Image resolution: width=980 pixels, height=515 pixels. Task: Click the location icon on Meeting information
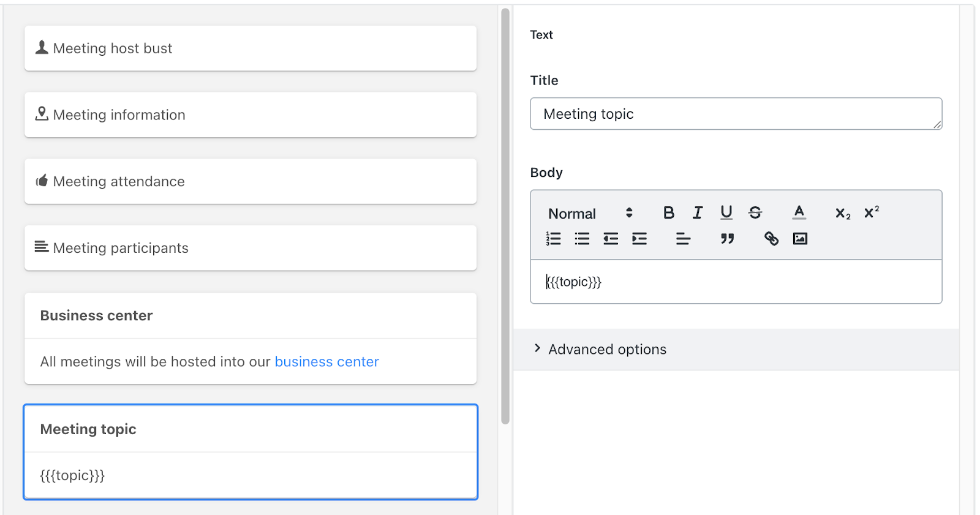click(x=42, y=114)
